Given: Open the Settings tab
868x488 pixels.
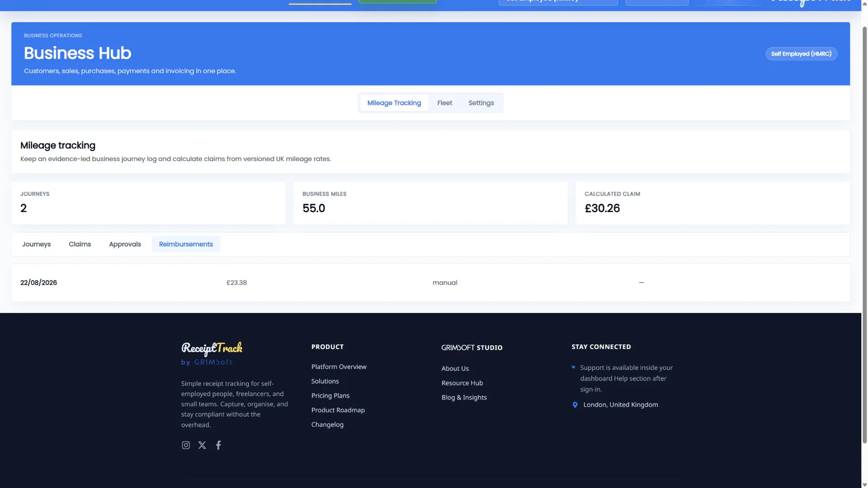Looking at the screenshot, I should tap(481, 103).
